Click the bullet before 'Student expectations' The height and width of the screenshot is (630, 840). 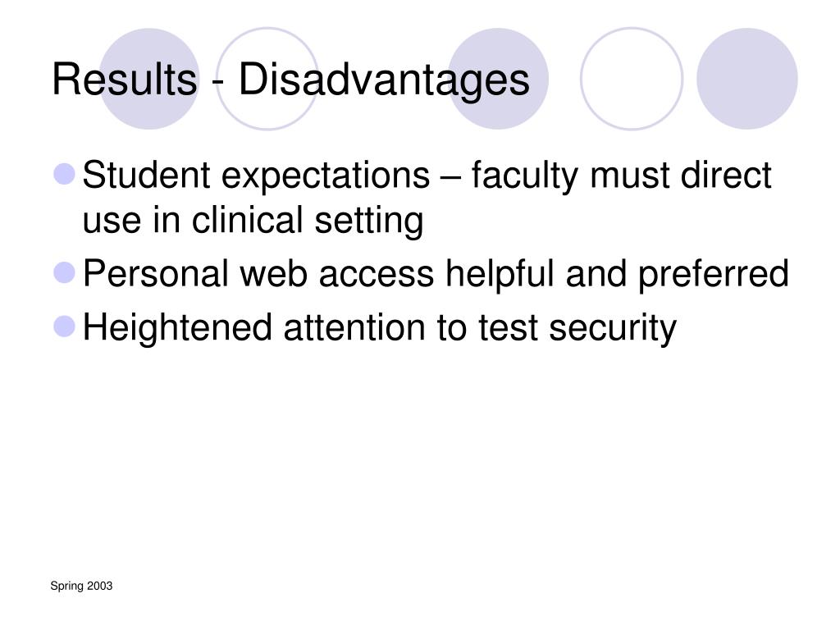pos(65,174)
